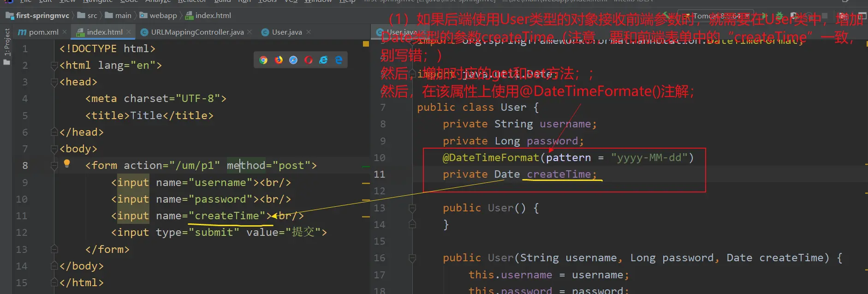
Task: Click first-springmvc in the navigation breadcrumb
Action: coord(37,15)
